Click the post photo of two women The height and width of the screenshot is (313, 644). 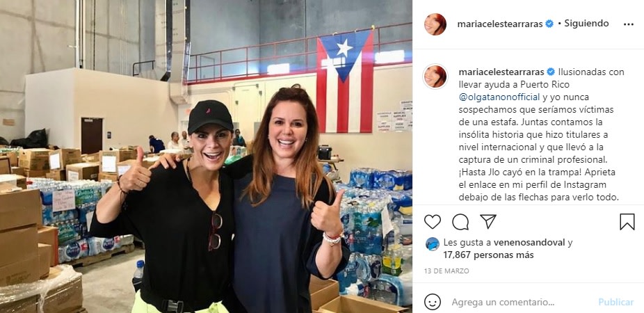pos(206,156)
